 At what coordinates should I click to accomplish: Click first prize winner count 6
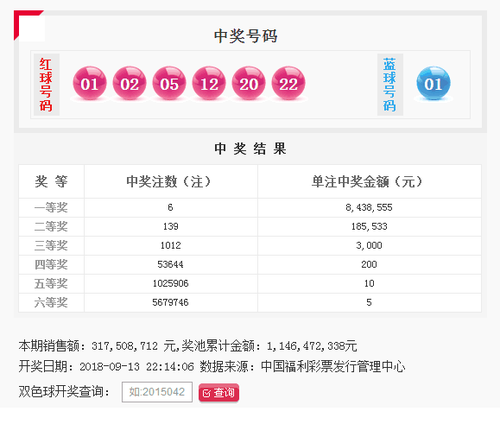click(170, 208)
